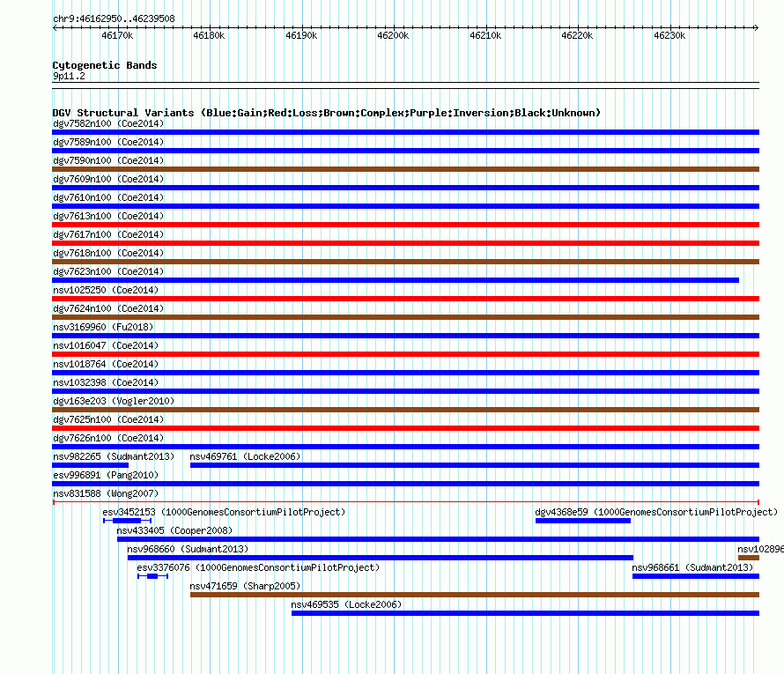The width and height of the screenshot is (784, 674).
Task: Select red dgv7613n100 loss variant label
Action: (x=108, y=216)
